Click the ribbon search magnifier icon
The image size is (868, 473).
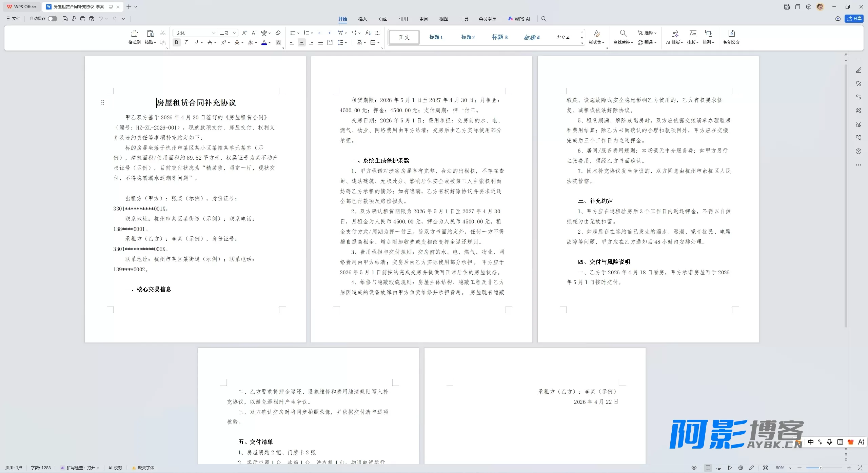[x=544, y=19]
